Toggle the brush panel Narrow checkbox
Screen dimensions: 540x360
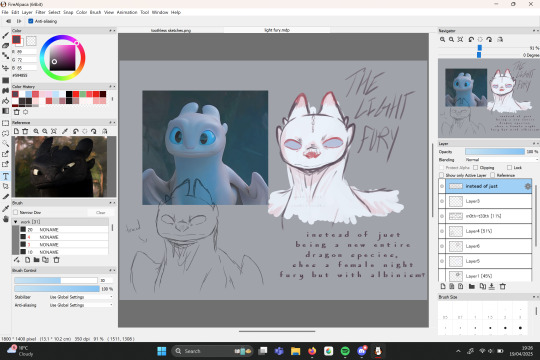(x=15, y=212)
